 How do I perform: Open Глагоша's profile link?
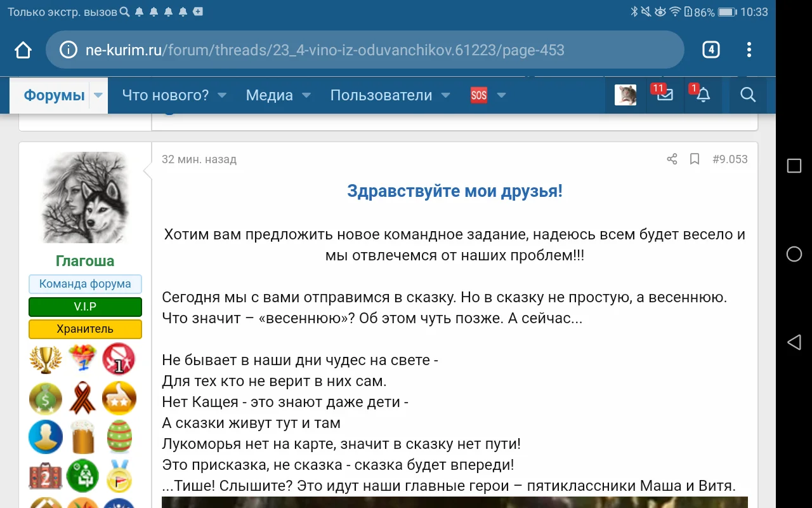(x=85, y=260)
